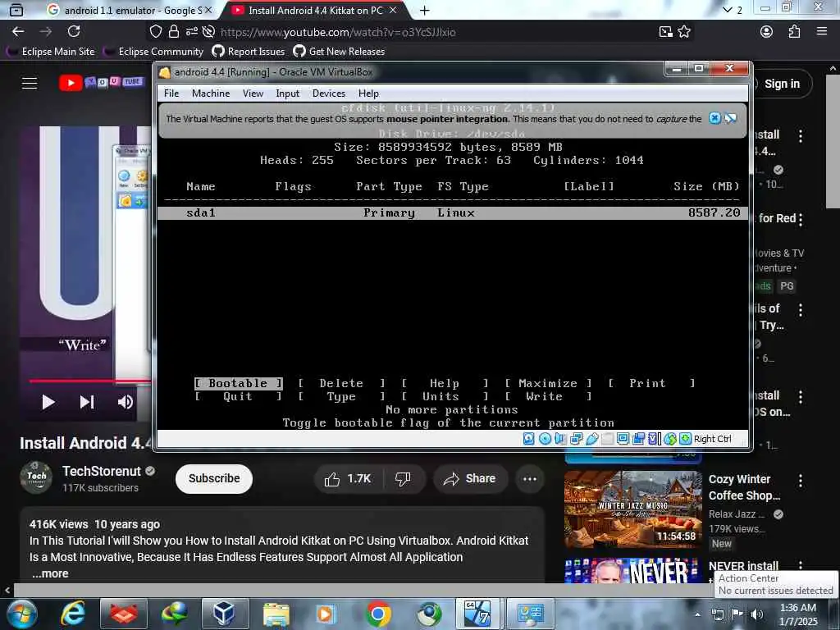Dislike the Android Kitkat video
Image resolution: width=840 pixels, height=630 pixels.
click(x=403, y=478)
